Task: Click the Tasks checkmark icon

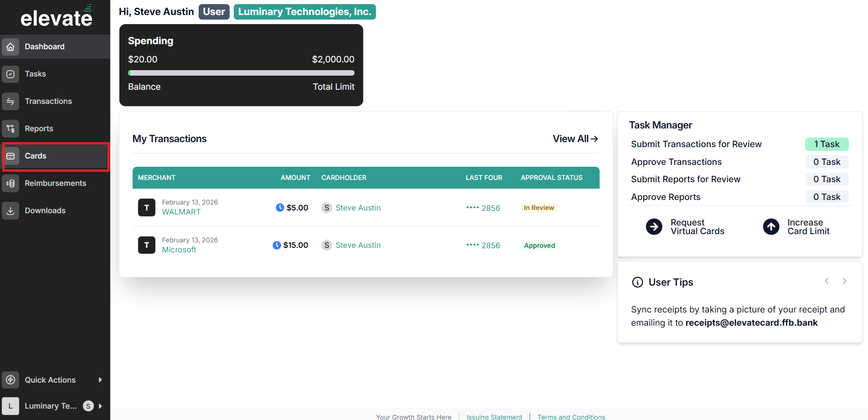Action: 10,74
